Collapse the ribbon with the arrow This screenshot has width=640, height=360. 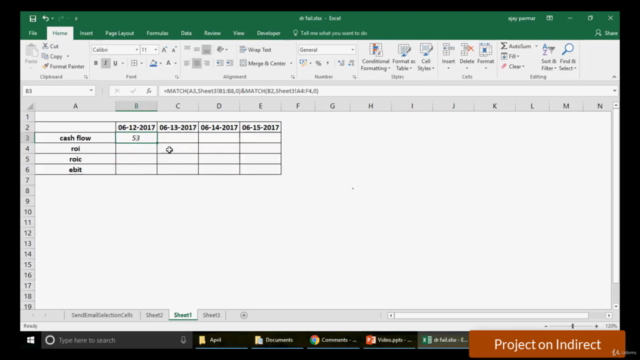coord(614,77)
